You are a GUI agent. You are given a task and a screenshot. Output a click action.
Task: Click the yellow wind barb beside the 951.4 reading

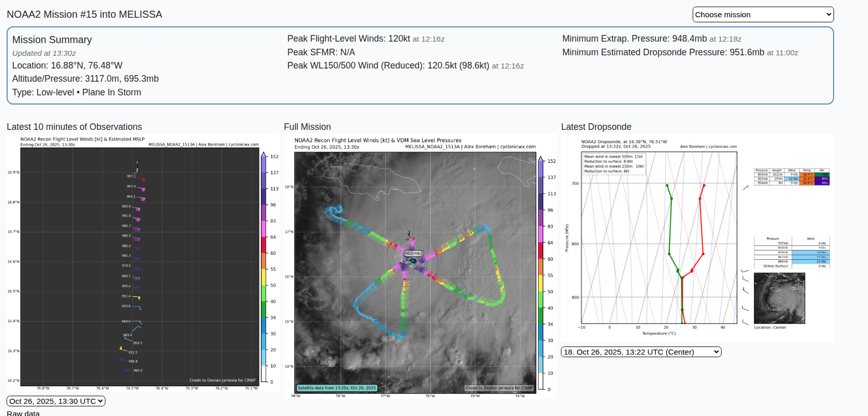click(x=137, y=297)
